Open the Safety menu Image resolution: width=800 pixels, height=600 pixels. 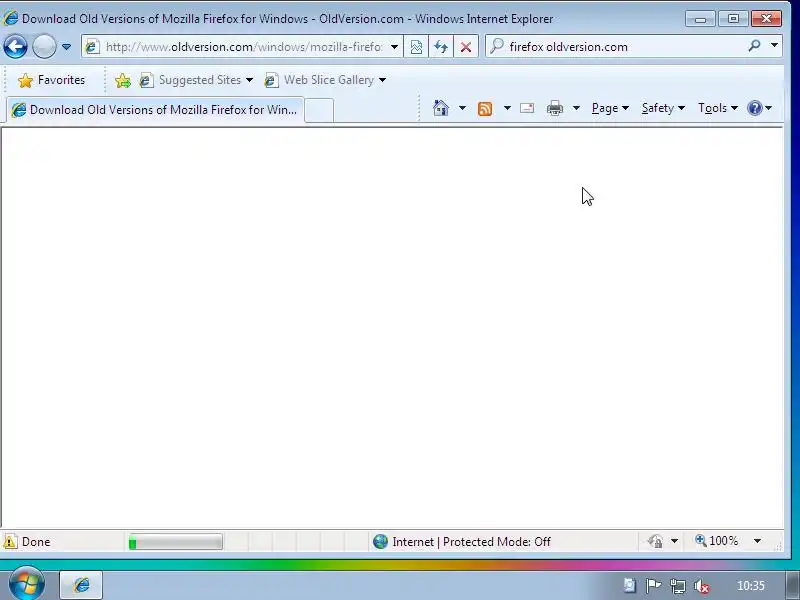coord(663,108)
